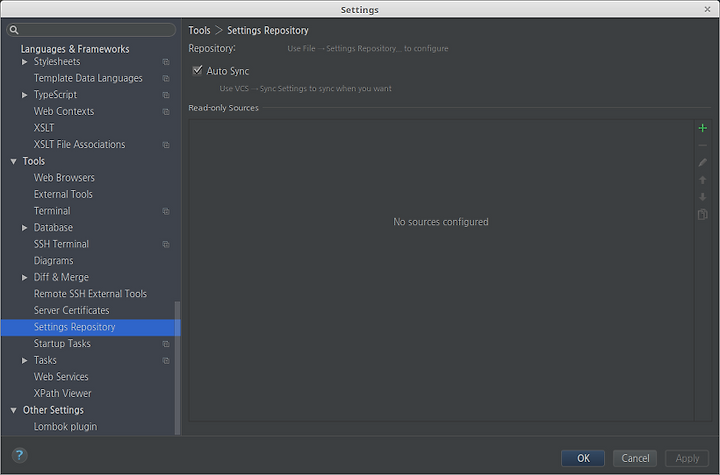Click the 'Use VCS → Sync Settings' hint
This screenshot has width=720, height=475.
pyautogui.click(x=305, y=89)
